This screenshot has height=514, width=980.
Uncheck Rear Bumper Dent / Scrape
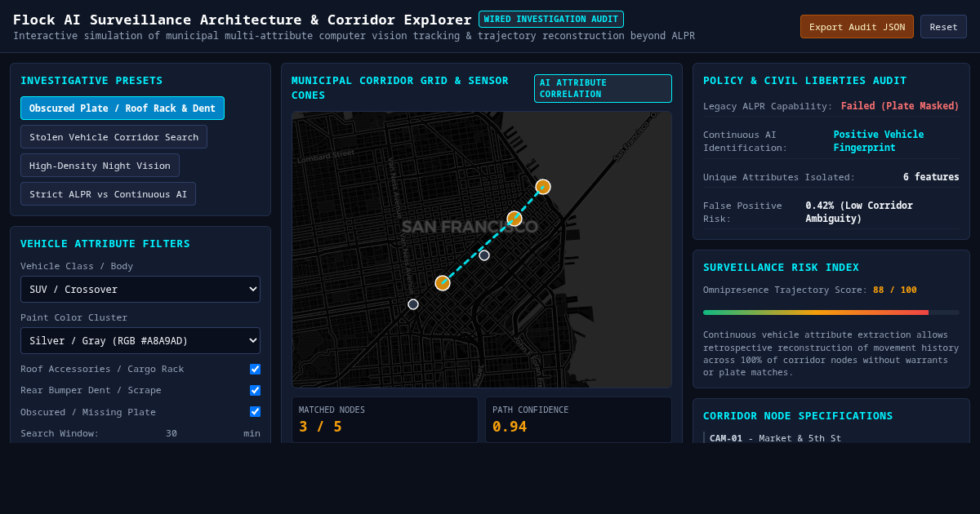point(255,391)
